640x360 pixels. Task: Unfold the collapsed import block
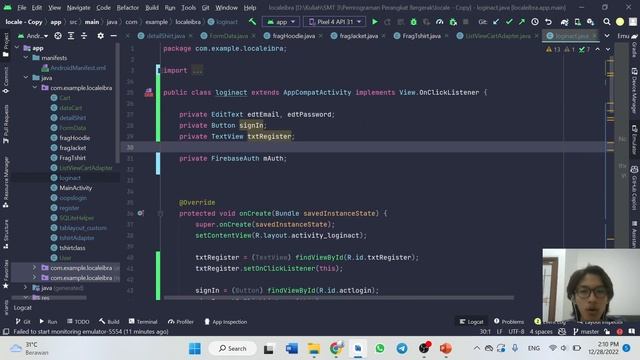pos(197,70)
